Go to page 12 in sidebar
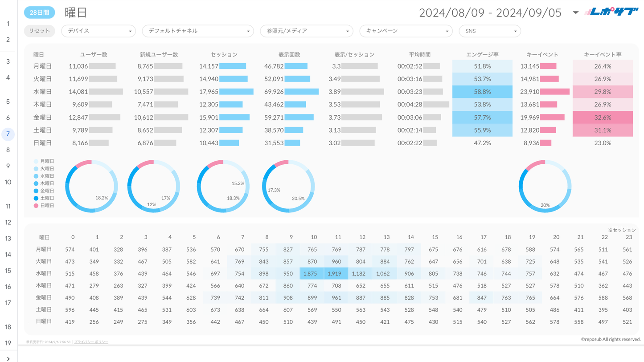 tap(8, 222)
